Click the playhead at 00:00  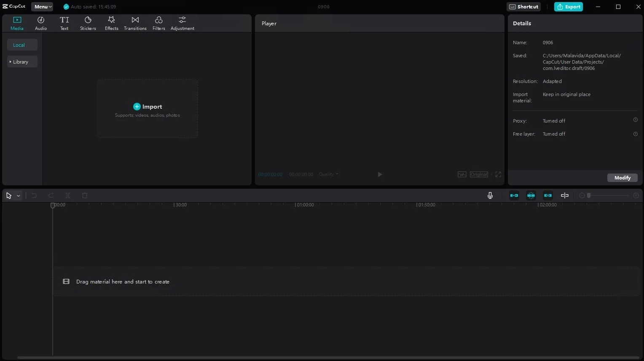(x=53, y=205)
